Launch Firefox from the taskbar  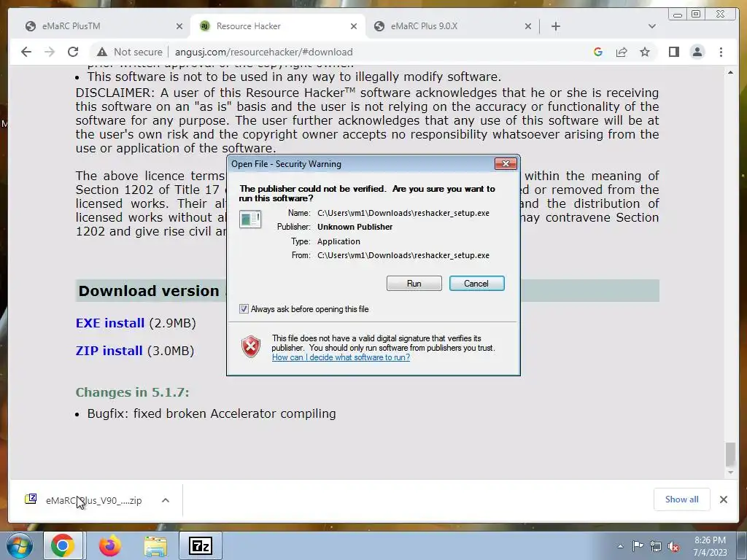click(x=109, y=545)
